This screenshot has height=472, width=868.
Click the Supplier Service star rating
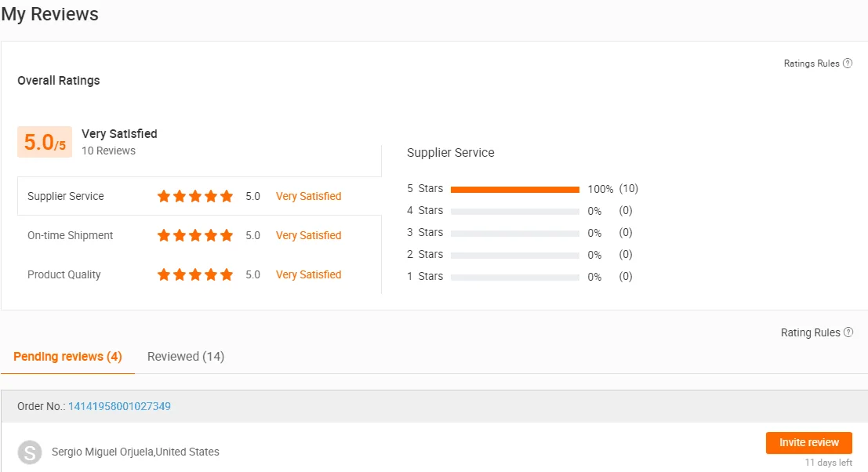click(x=195, y=196)
